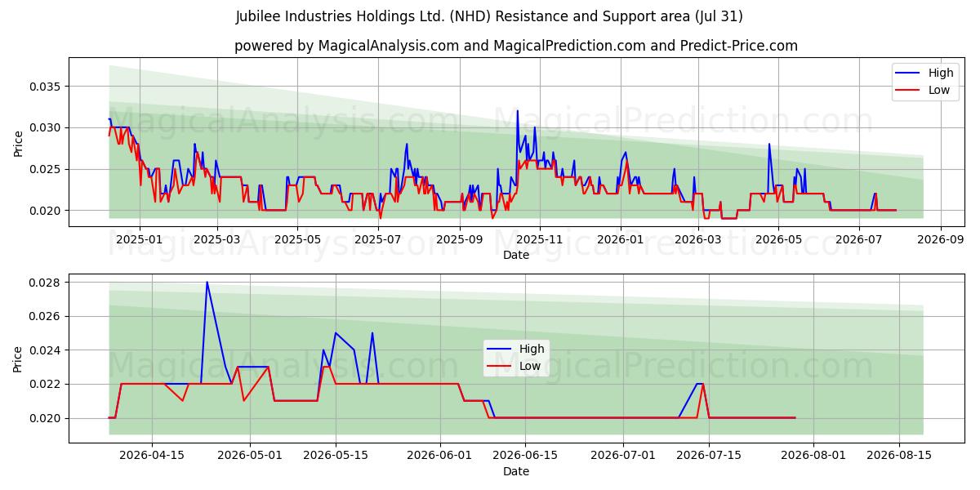Viewport: 980px width, 490px height.
Task: Click the 'Price' axis label of the top chart
Action: click(18, 144)
